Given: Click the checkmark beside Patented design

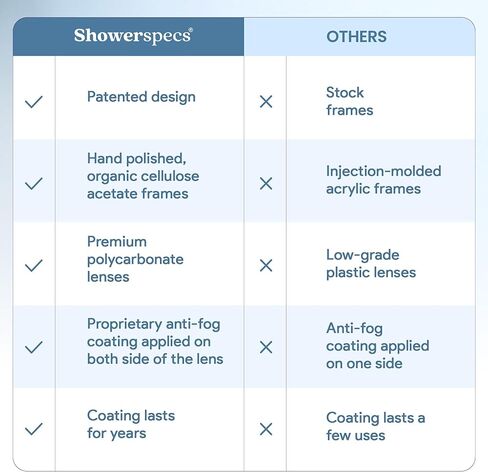Looking at the screenshot, I should click(x=34, y=102).
